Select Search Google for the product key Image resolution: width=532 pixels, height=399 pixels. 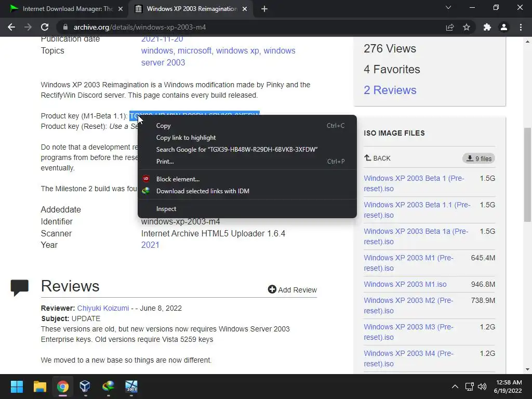pyautogui.click(x=247, y=149)
